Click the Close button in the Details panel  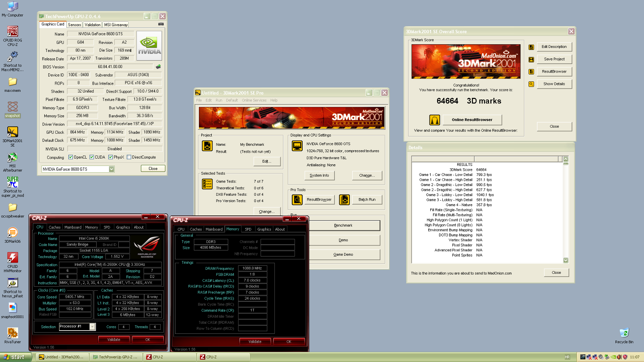(x=556, y=273)
